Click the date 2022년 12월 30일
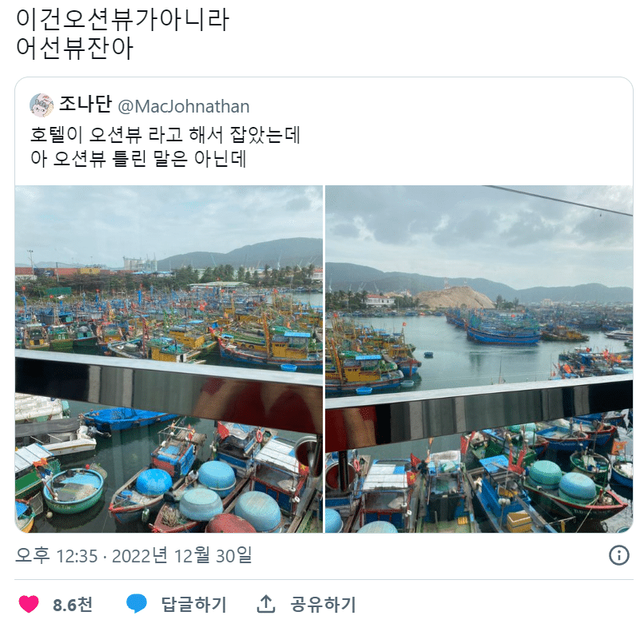This screenshot has width=640, height=619. 182,555
